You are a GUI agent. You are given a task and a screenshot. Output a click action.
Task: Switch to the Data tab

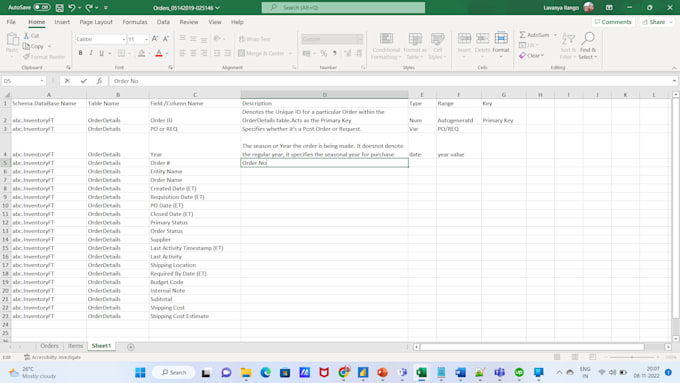(163, 22)
